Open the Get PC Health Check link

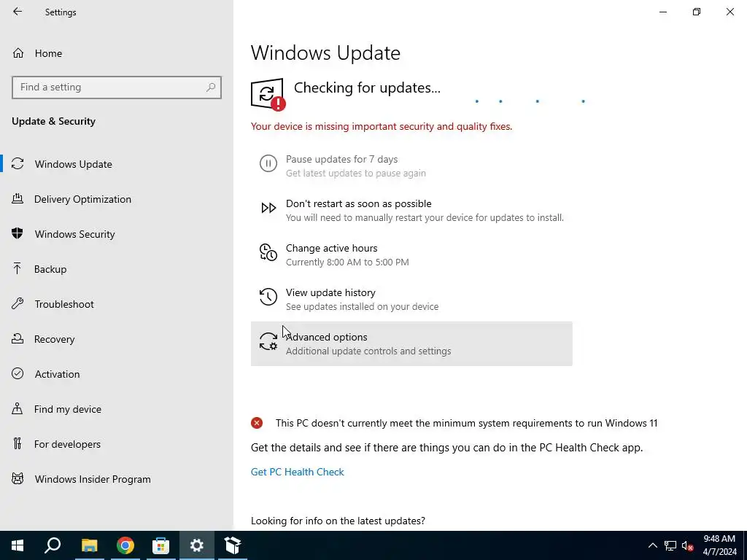298,472
